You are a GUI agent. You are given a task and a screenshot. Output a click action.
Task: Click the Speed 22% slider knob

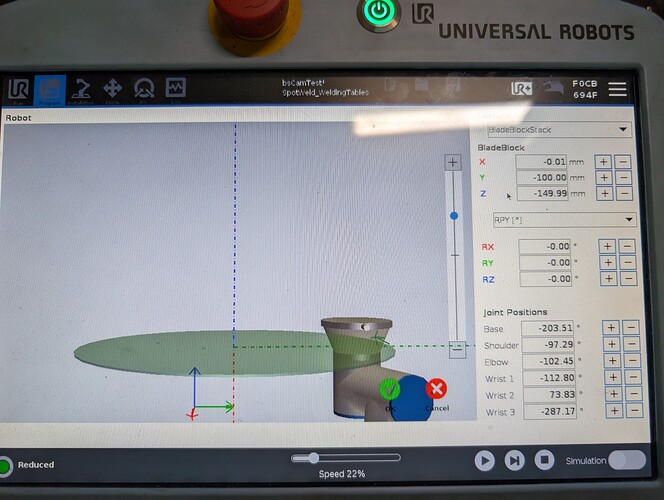pyautogui.click(x=313, y=458)
